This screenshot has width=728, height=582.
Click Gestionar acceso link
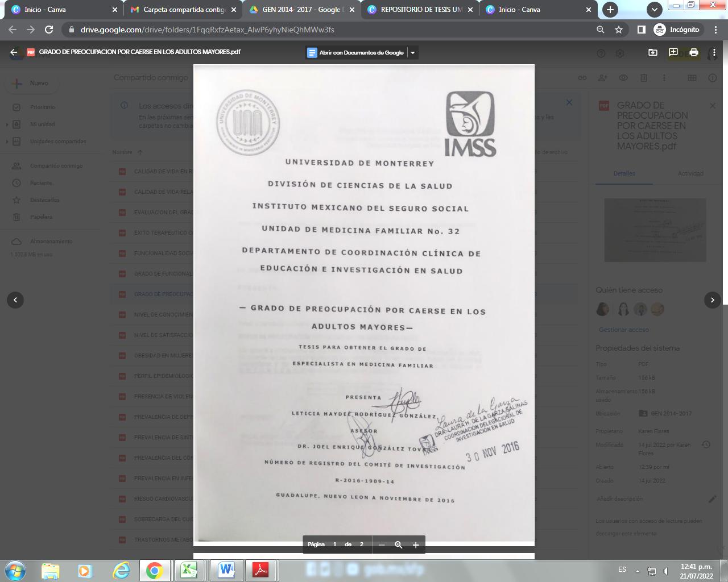[x=623, y=330]
